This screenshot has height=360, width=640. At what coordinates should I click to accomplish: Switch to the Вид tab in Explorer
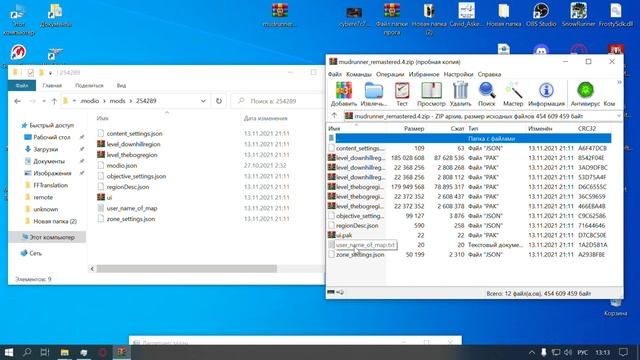[121, 85]
